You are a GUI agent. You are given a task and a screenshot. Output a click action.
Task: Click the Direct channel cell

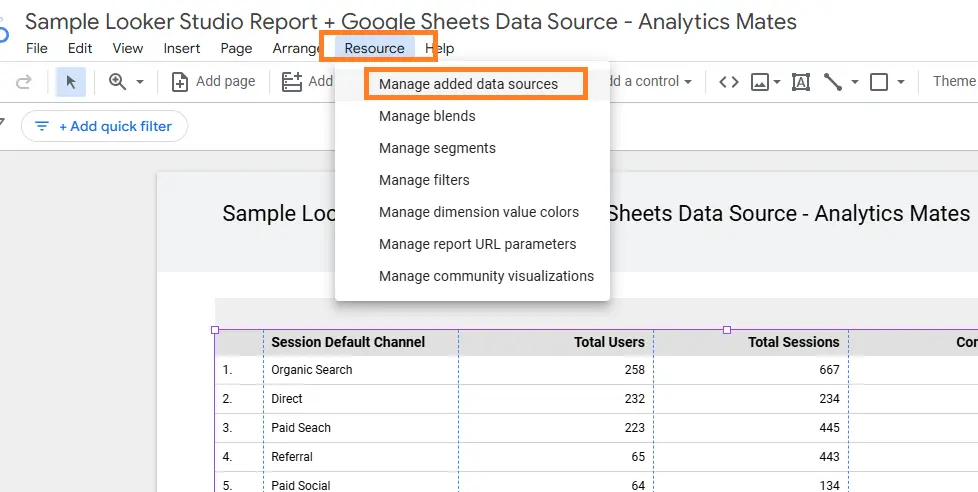[287, 398]
